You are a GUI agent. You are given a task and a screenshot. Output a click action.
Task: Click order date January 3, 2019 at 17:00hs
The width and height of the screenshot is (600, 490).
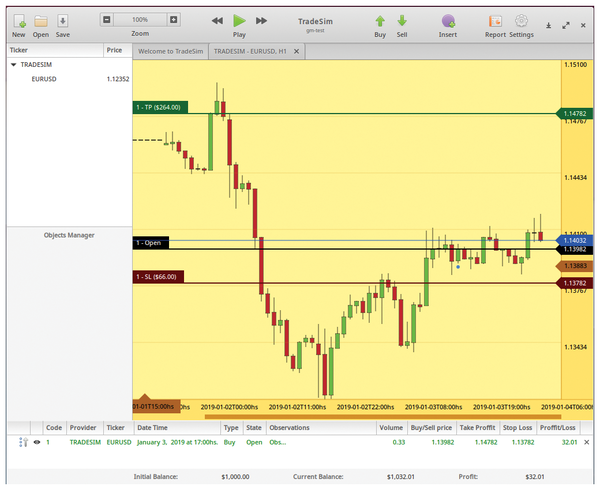click(x=177, y=442)
